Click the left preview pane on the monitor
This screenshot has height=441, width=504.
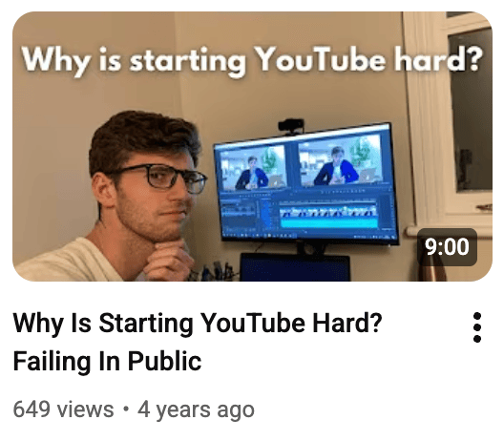click(253, 167)
